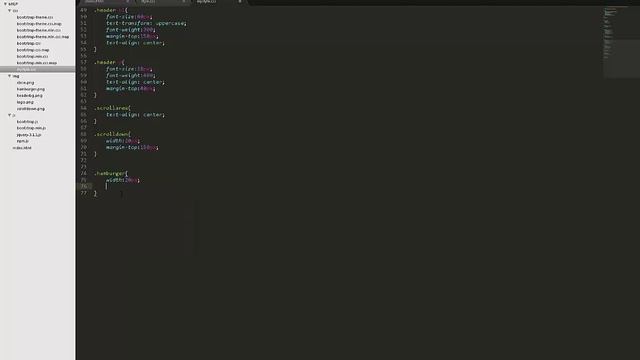Image resolution: width=640 pixels, height=360 pixels.
Task: Open bootstrap.min.js in the js folder
Action: click(x=31, y=128)
